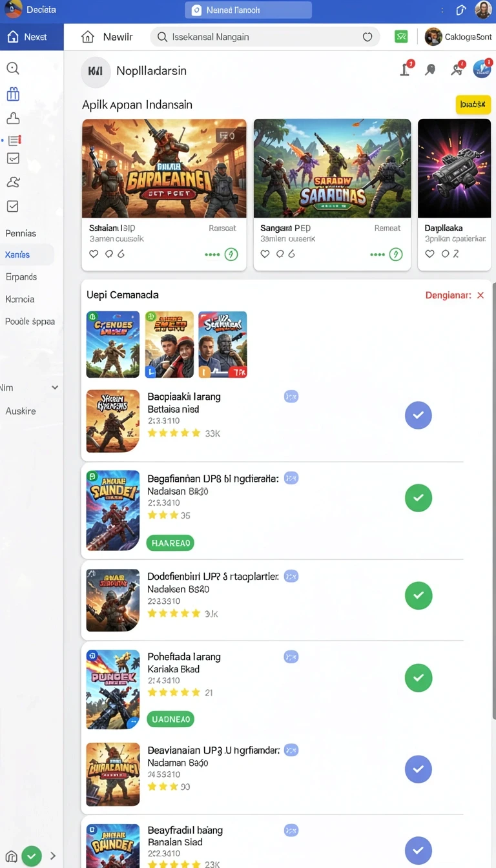Screen dimensions: 496x868
Task: Like the Sangam PEP card with heart
Action: [265, 254]
